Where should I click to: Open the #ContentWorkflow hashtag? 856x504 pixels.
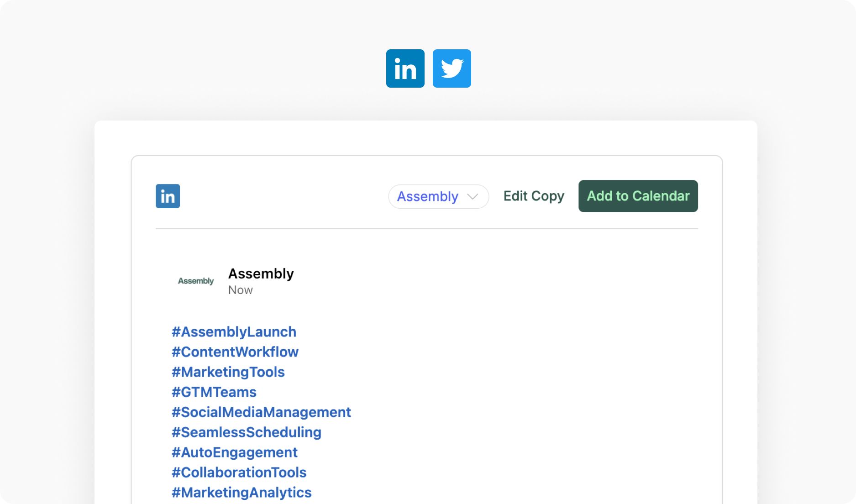point(235,352)
